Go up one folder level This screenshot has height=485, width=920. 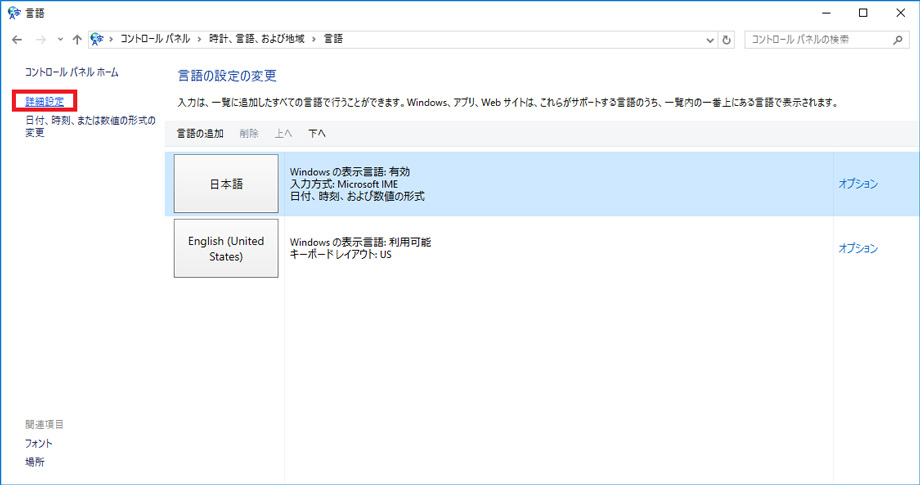[77, 40]
